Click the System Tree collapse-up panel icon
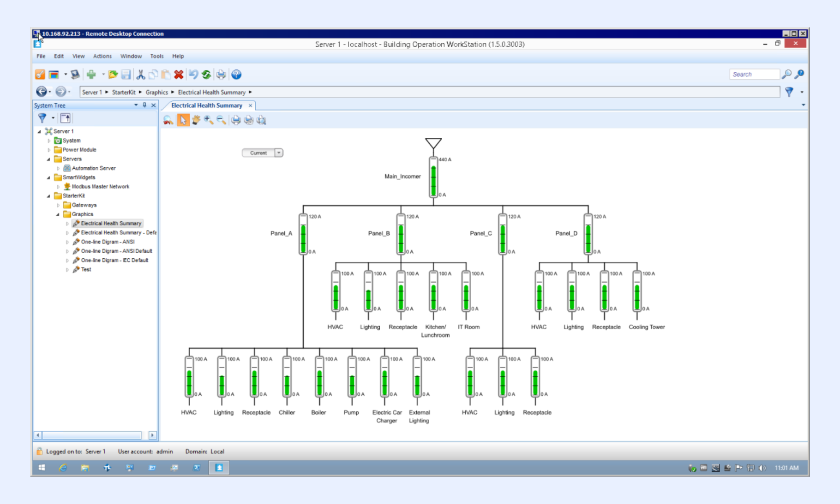 [66, 118]
